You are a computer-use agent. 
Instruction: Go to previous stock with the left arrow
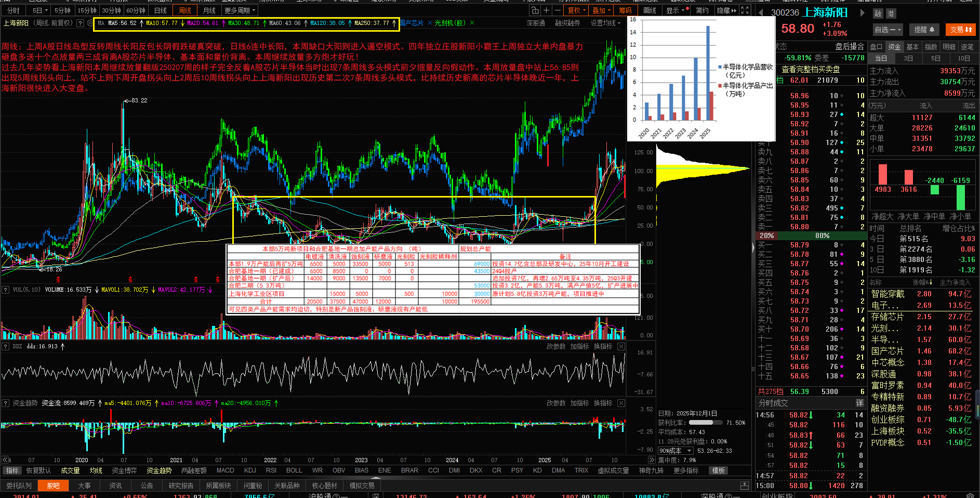tap(761, 13)
